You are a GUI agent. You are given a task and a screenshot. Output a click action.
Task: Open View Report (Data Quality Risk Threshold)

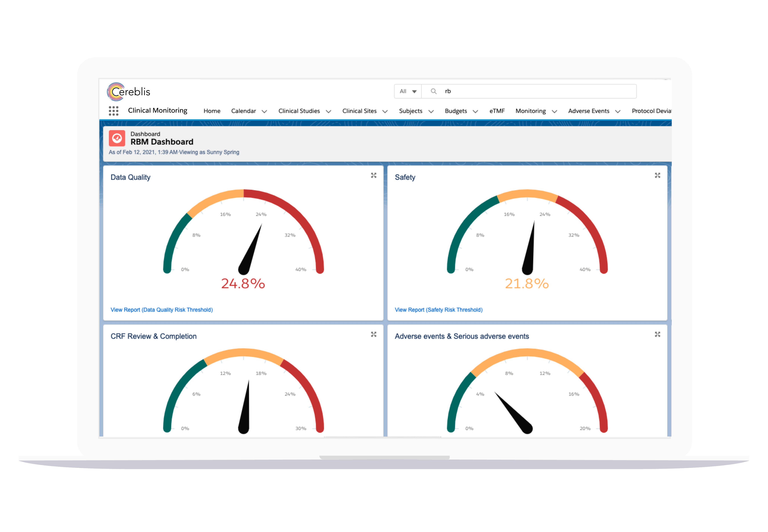tap(161, 310)
